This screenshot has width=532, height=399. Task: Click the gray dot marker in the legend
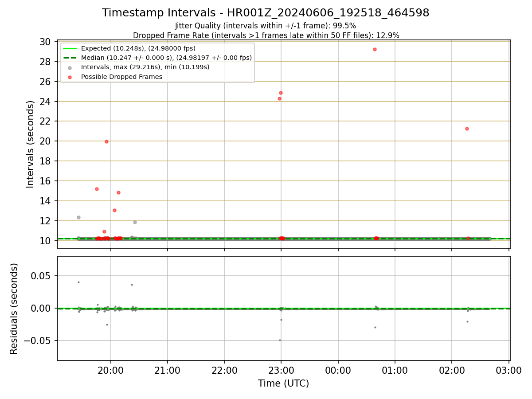[70, 67]
